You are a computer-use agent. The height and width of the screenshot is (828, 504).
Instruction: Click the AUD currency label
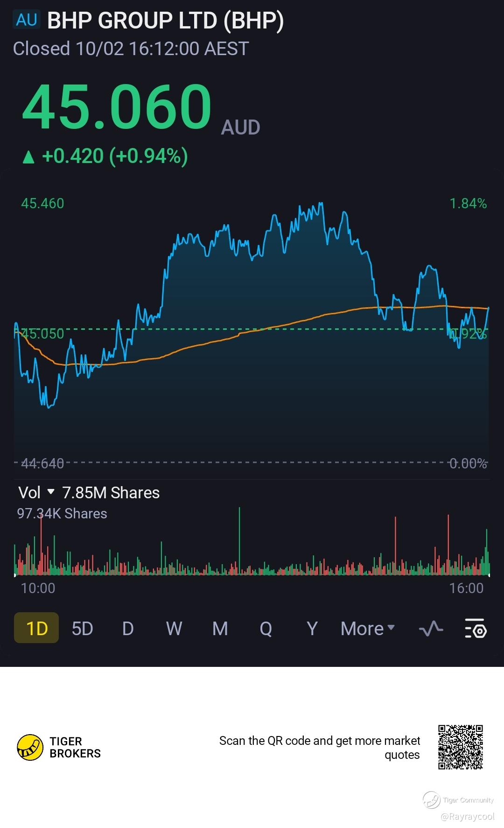click(x=240, y=127)
